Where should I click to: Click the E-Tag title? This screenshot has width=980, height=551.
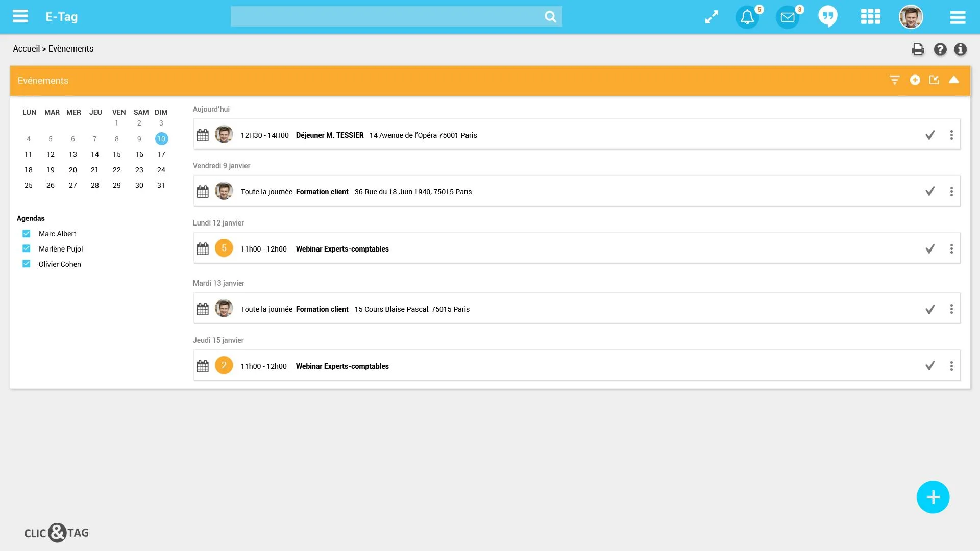(x=62, y=16)
